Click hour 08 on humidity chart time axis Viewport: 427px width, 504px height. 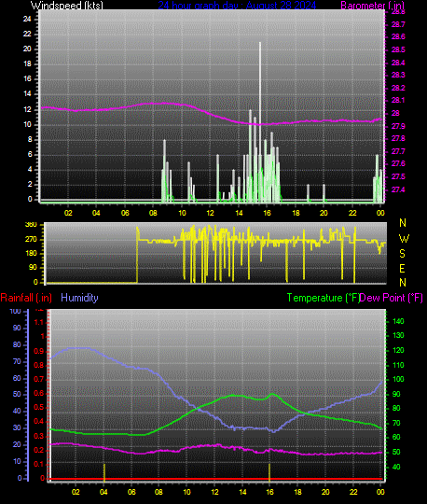[x=158, y=492]
